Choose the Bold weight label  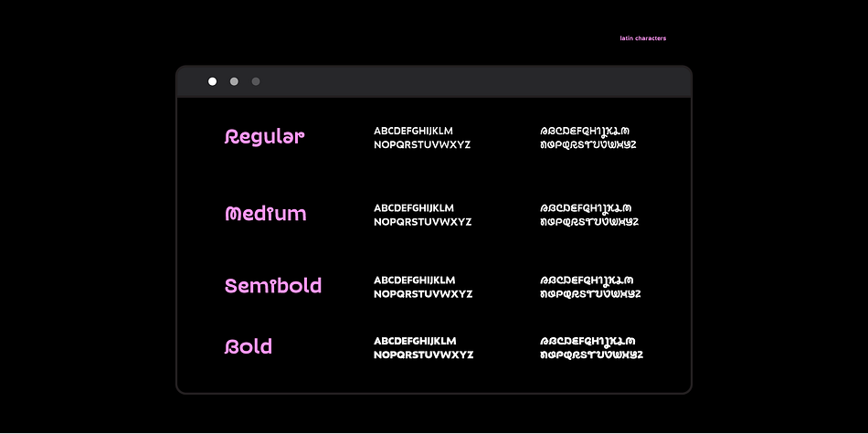[248, 346]
